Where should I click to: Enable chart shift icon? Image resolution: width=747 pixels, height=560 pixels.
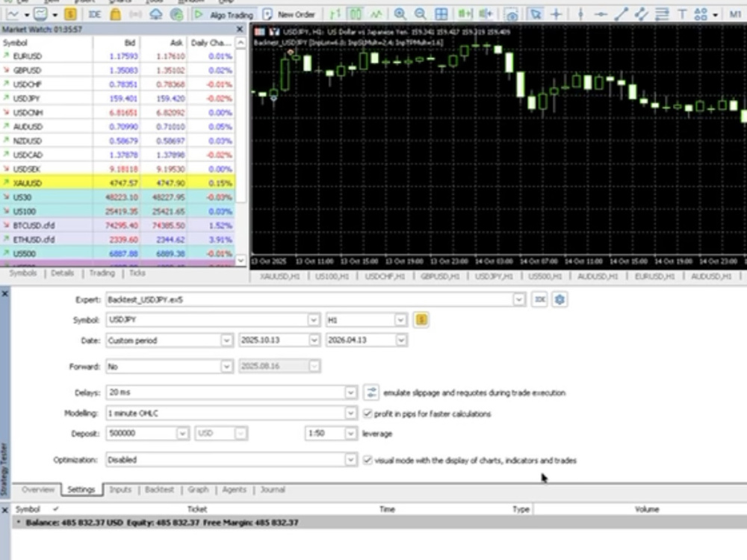486,14
